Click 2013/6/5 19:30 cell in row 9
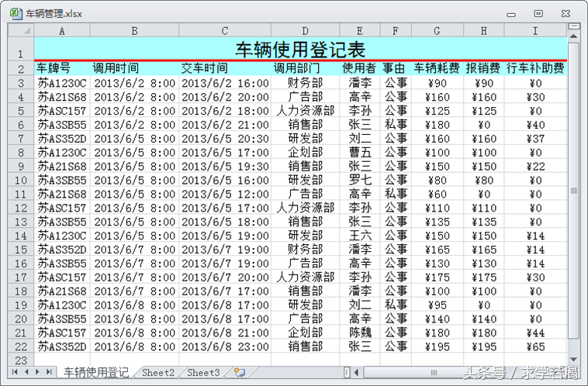This screenshot has height=386, width=588. point(225,167)
